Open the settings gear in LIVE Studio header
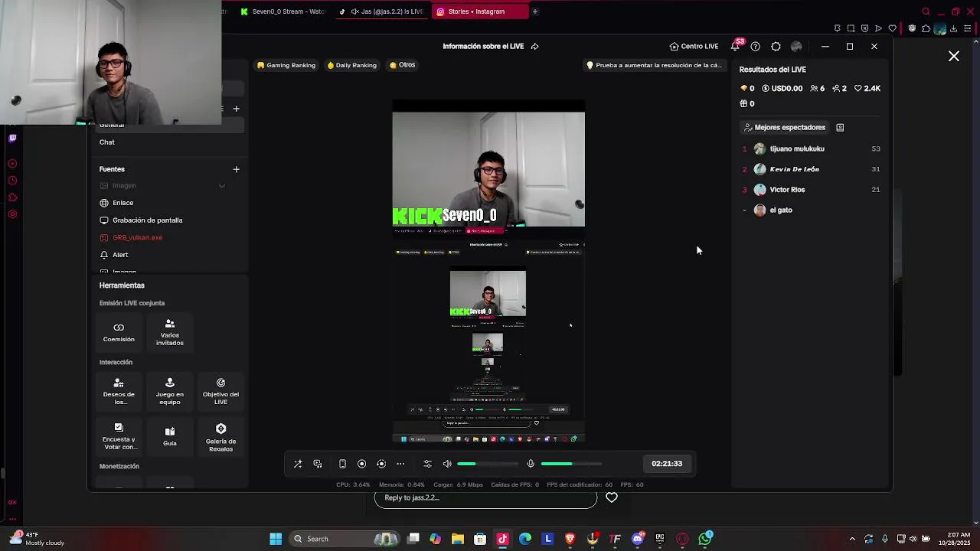980x551 pixels. point(776,47)
